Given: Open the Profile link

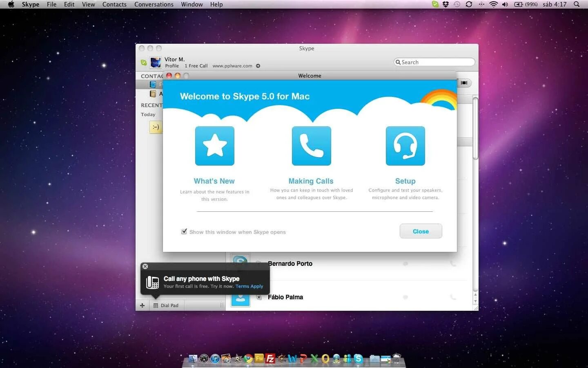Looking at the screenshot, I should [172, 66].
